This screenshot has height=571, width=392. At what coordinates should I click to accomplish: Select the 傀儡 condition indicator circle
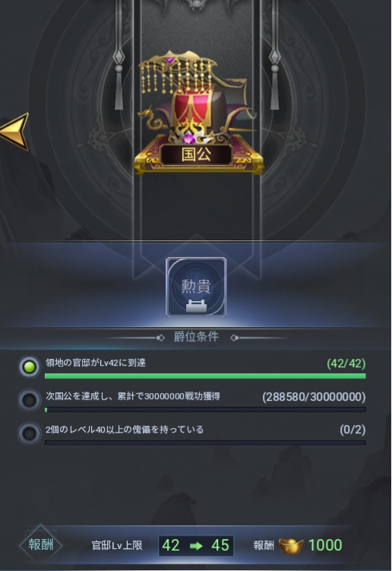[30, 433]
